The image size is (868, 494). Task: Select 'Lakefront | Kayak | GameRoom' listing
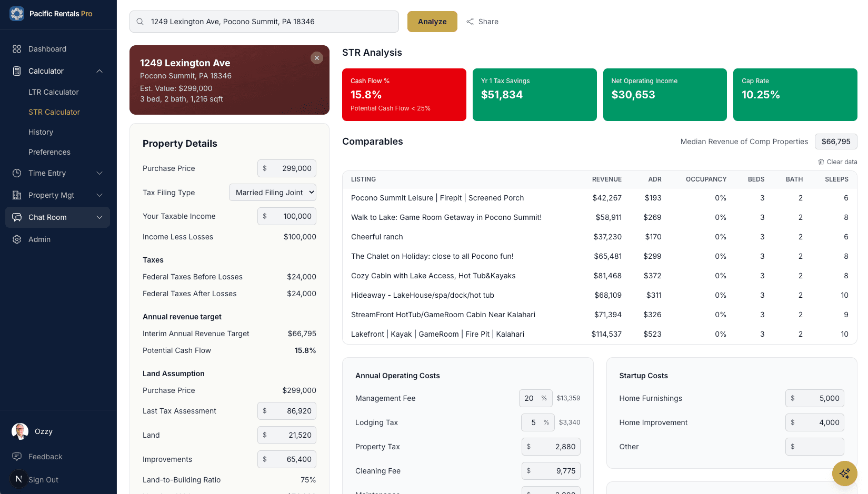[600, 334]
